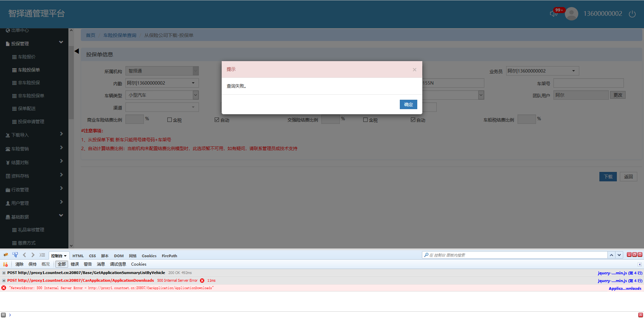
Task: Click the 更改 button next to 团队用户
Action: (618, 95)
